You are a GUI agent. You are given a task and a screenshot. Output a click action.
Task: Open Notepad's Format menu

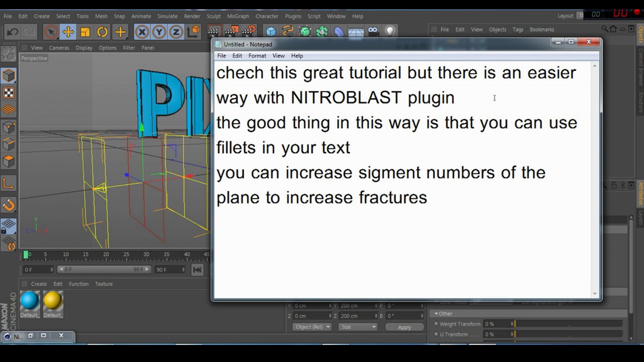257,56
